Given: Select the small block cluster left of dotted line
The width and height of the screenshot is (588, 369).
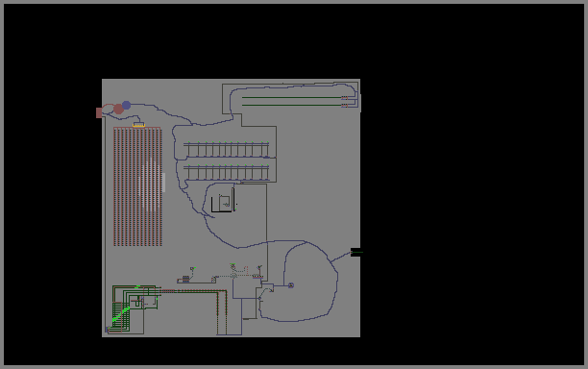Looking at the screenshot, I should [185, 279].
